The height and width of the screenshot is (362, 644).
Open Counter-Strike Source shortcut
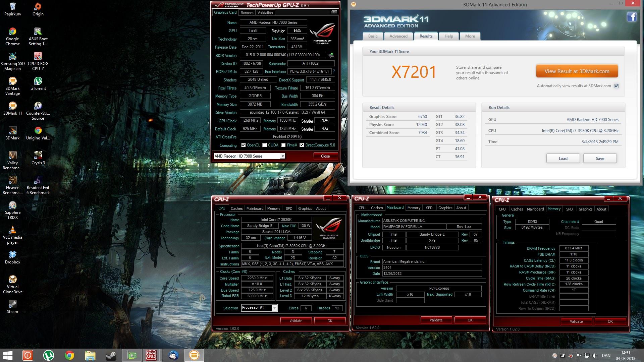click(x=38, y=111)
